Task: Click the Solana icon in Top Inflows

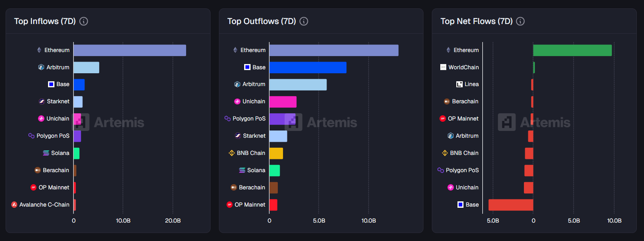Action: [x=46, y=153]
